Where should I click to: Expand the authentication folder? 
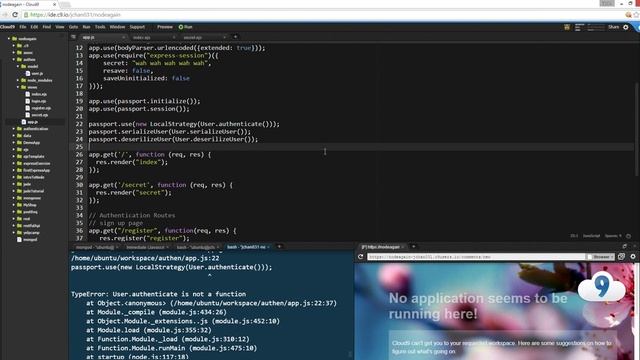(14, 129)
